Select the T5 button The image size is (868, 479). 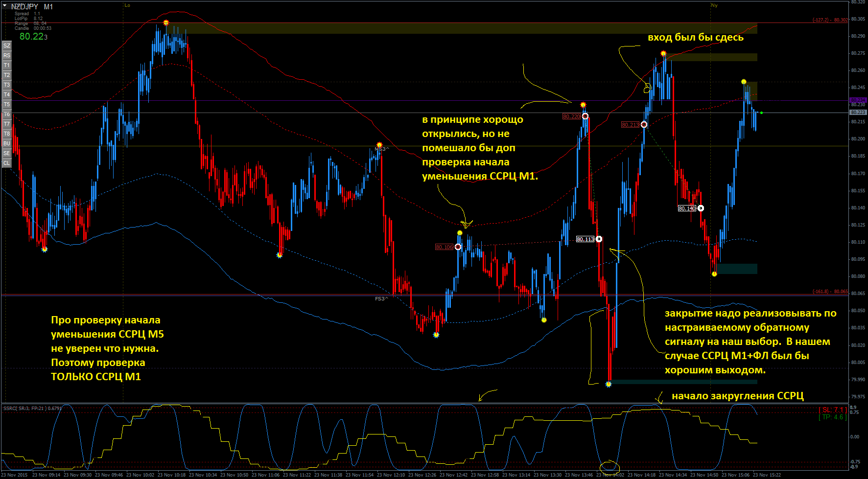[7, 104]
